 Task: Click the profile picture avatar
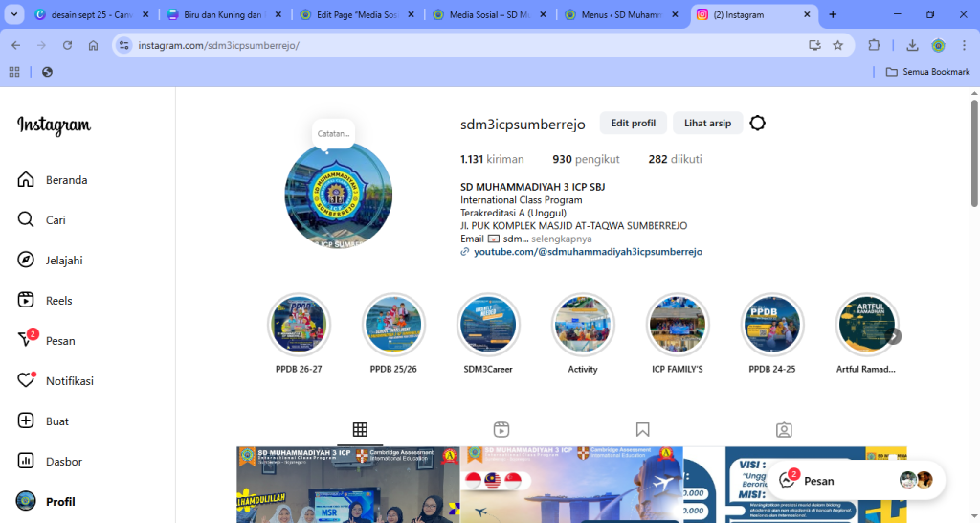click(338, 196)
